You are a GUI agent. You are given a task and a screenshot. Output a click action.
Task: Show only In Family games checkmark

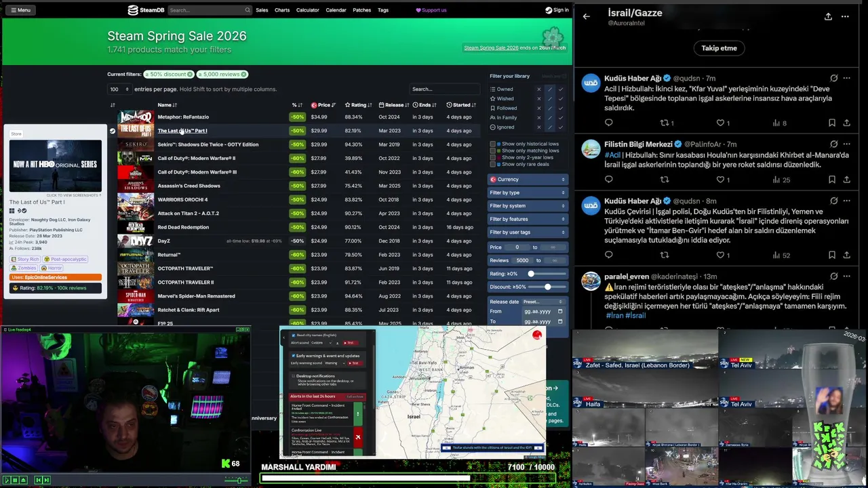(x=561, y=118)
